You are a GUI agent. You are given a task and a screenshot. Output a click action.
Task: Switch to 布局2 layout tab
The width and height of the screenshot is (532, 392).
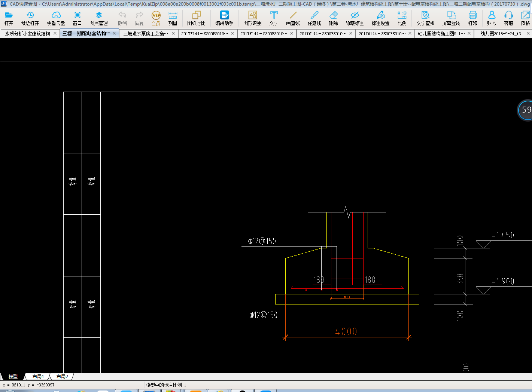point(62,377)
